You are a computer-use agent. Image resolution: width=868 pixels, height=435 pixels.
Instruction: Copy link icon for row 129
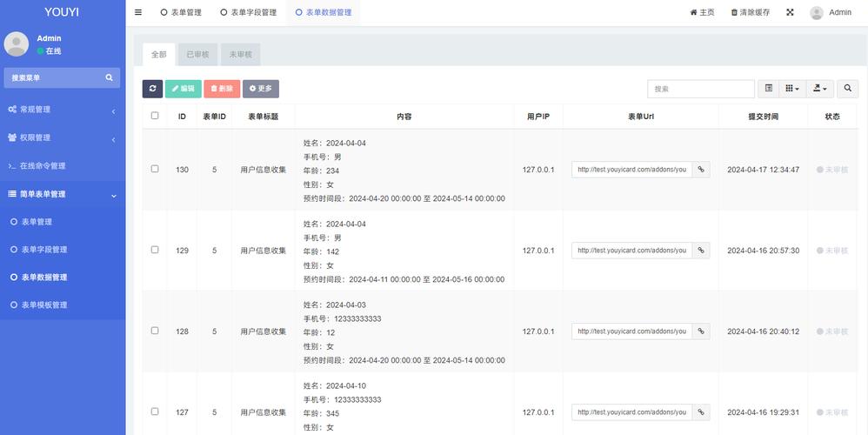(701, 251)
